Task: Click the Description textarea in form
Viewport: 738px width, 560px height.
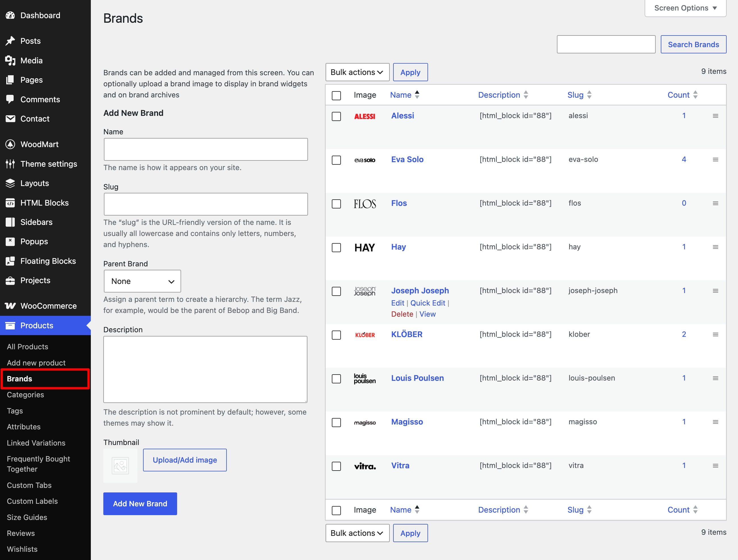Action: (x=205, y=369)
